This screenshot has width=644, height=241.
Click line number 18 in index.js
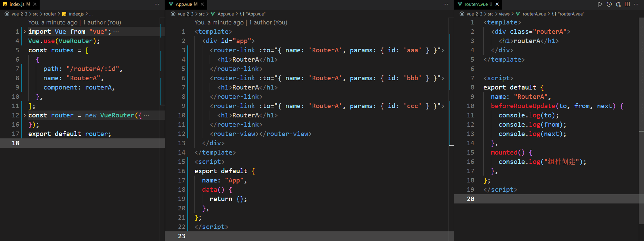[16, 143]
